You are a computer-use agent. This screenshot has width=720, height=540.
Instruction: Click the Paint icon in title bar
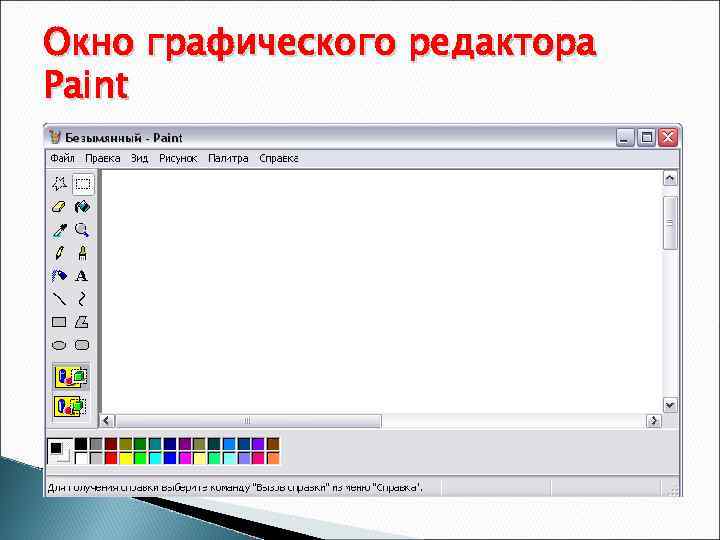55,137
